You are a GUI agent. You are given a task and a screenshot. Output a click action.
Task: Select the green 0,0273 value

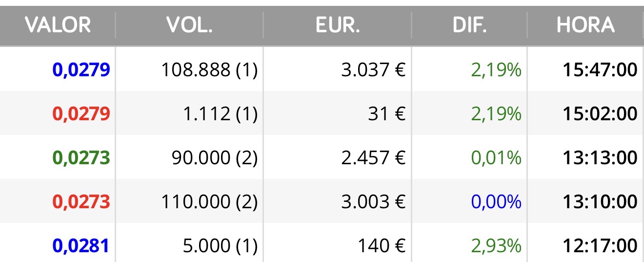81,158
